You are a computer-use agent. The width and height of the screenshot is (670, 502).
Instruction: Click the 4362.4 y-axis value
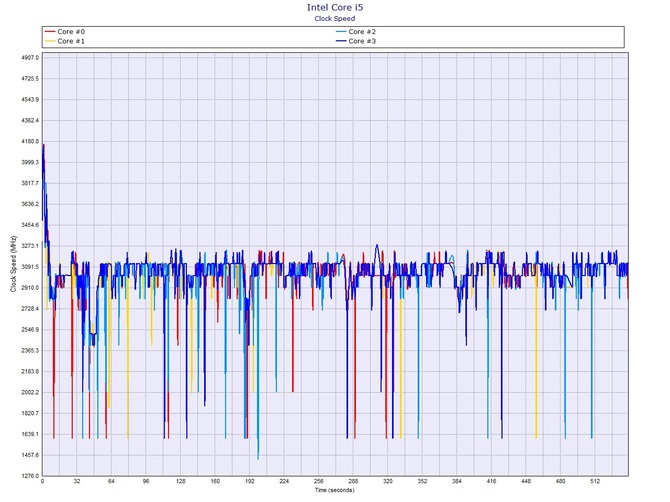[30, 120]
